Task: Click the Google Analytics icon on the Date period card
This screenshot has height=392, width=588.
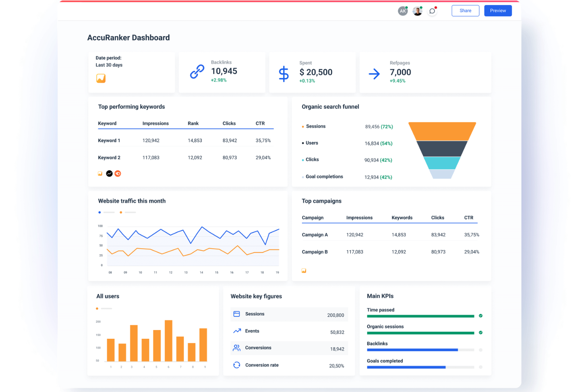Action: click(101, 78)
